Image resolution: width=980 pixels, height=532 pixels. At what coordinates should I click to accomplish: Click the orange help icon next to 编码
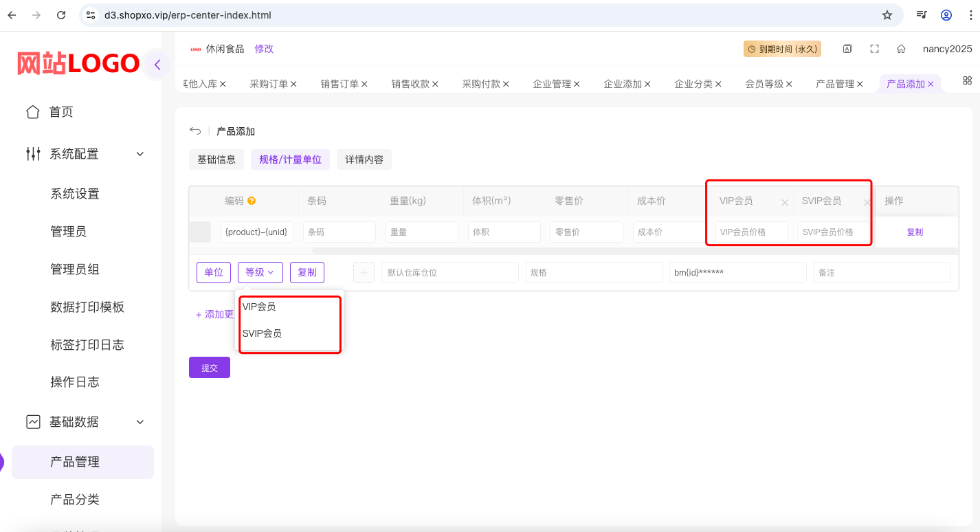pyautogui.click(x=252, y=201)
